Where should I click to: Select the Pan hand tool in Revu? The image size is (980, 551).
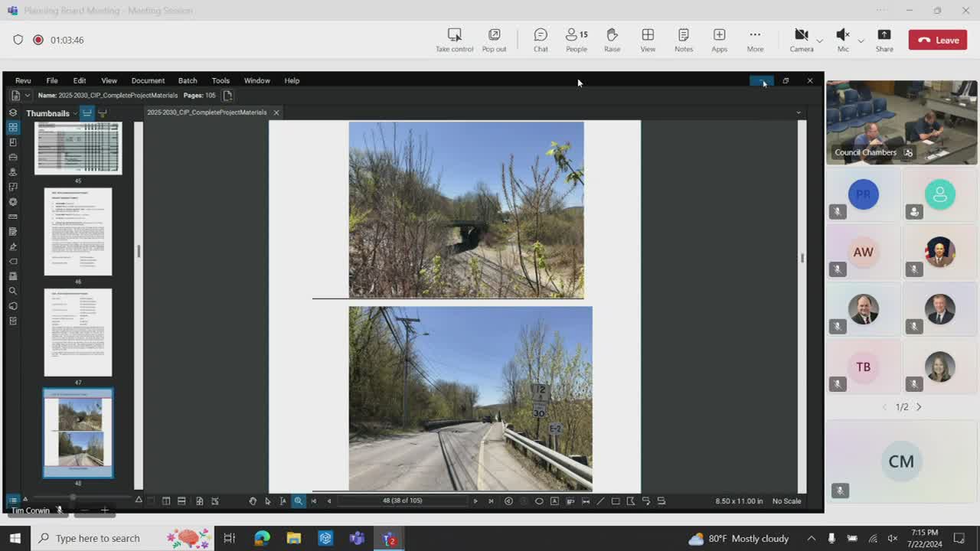click(253, 501)
